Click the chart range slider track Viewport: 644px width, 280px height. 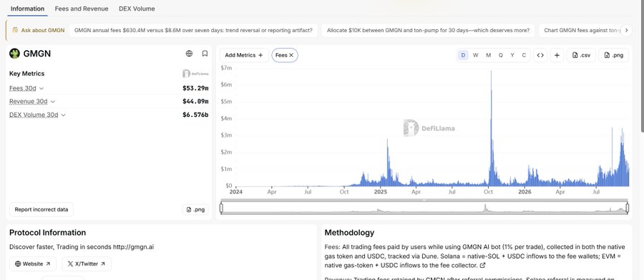424,208
